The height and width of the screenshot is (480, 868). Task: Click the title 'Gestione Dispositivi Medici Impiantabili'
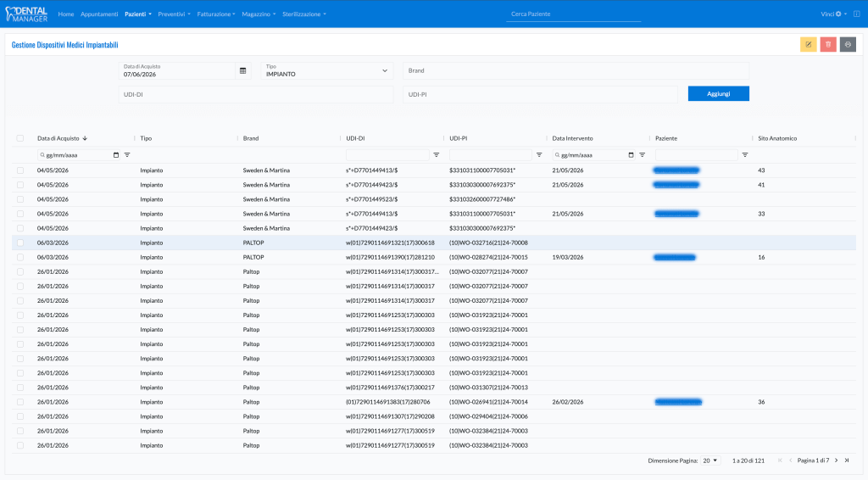(x=64, y=45)
